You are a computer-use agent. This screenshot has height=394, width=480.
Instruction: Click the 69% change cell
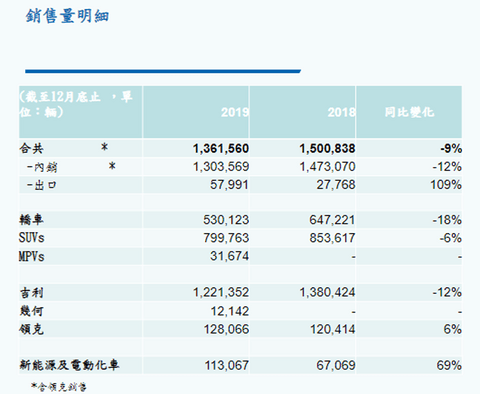coord(449,365)
